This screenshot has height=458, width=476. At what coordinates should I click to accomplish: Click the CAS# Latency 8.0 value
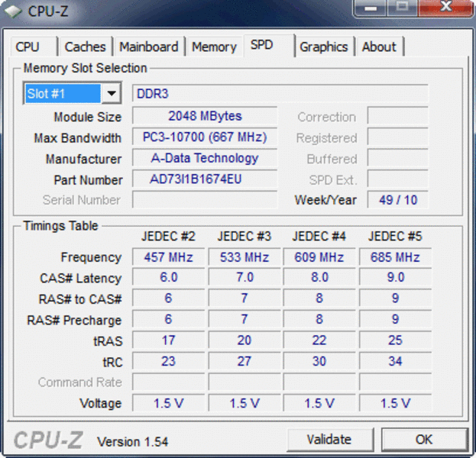[x=319, y=278]
